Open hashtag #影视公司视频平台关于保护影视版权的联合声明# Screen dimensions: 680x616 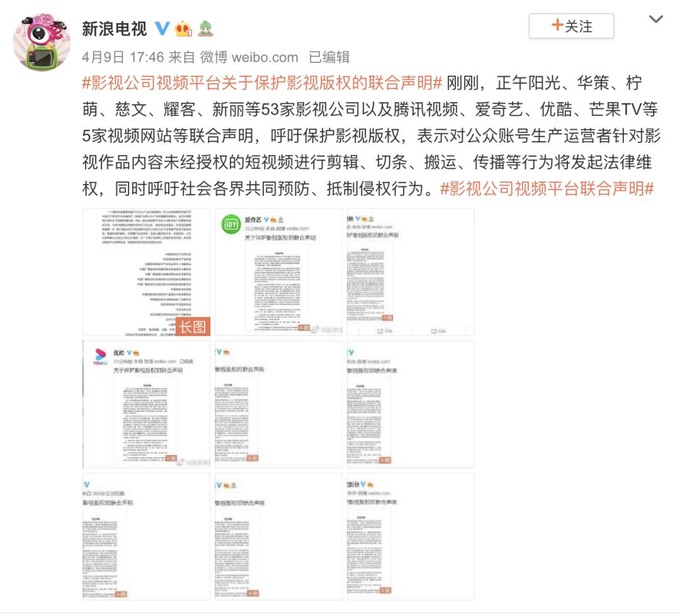(263, 83)
